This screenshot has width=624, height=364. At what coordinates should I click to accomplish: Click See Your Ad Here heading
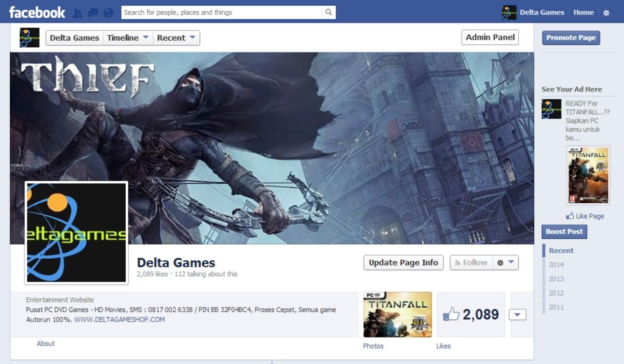tap(571, 89)
